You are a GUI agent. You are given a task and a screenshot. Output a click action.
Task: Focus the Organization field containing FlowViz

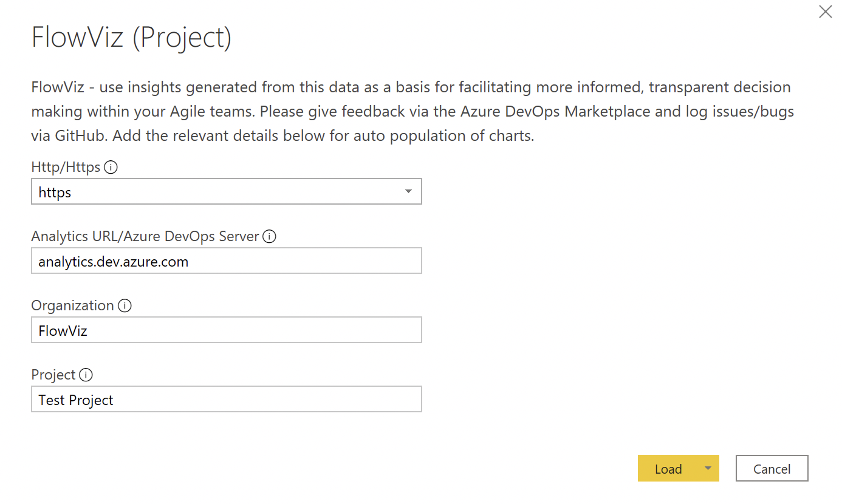click(226, 331)
